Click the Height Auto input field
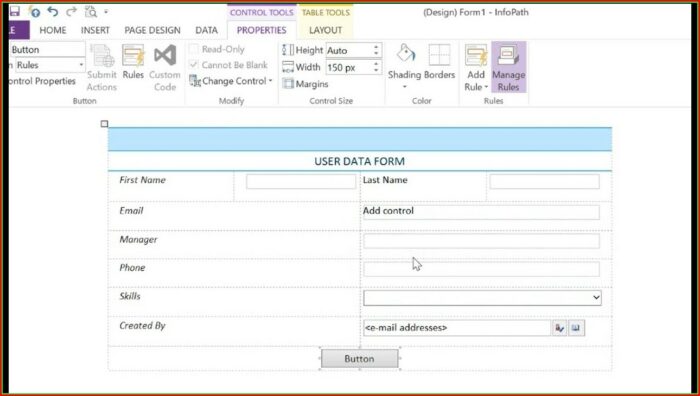This screenshot has height=396, width=700. (349, 50)
